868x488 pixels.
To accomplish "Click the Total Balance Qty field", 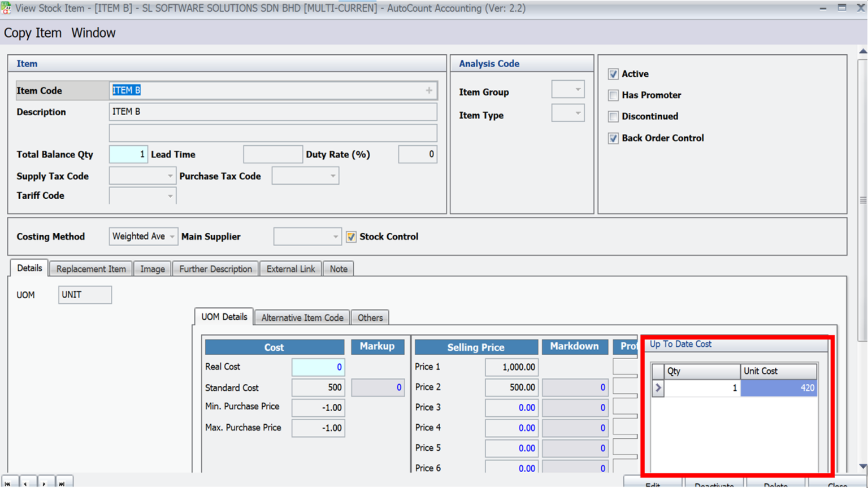I will click(x=128, y=154).
